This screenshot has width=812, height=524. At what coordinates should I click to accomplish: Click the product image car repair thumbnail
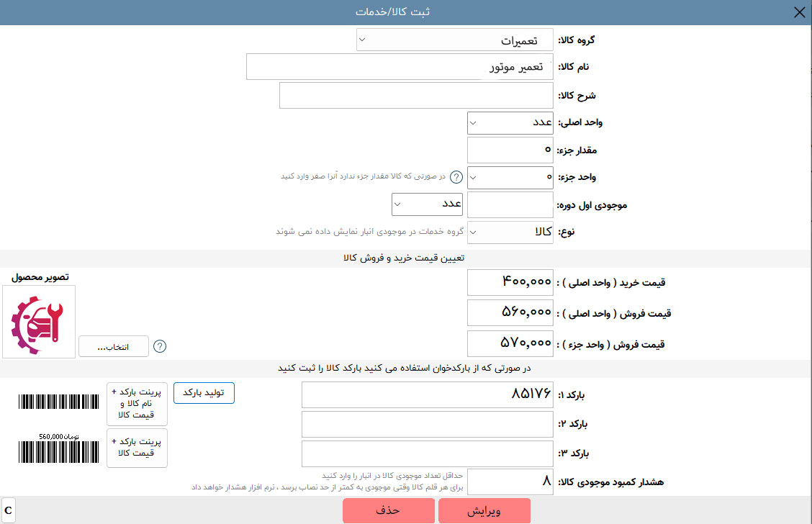click(x=39, y=322)
